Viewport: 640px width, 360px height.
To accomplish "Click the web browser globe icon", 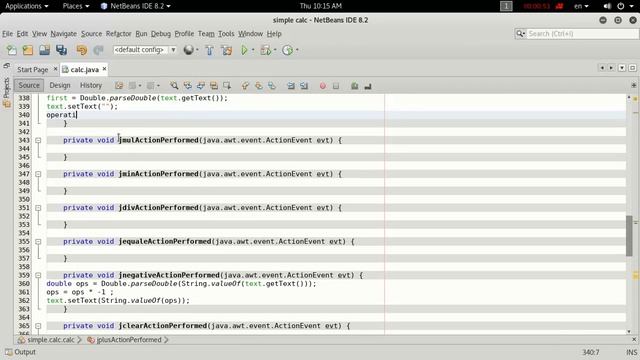I will 188,50.
